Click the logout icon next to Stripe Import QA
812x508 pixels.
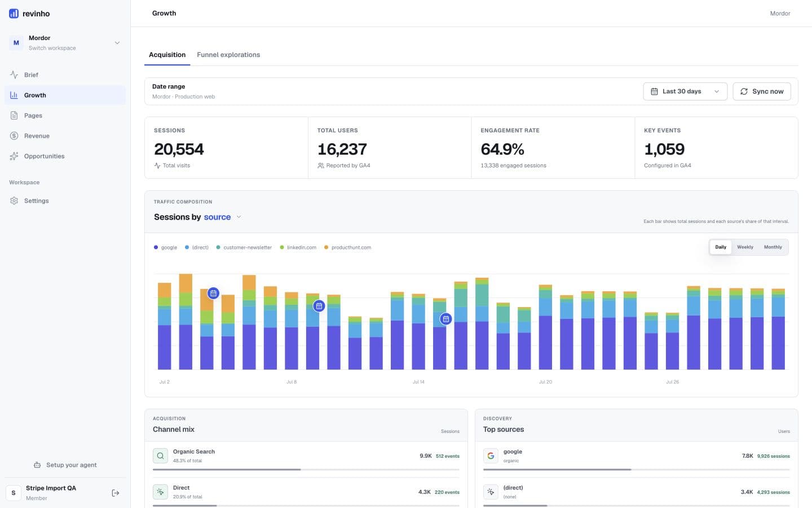tap(116, 493)
